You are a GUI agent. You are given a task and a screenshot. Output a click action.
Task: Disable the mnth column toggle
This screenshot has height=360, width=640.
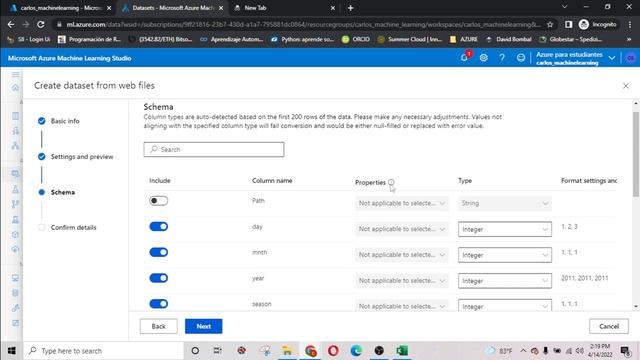[x=158, y=252]
